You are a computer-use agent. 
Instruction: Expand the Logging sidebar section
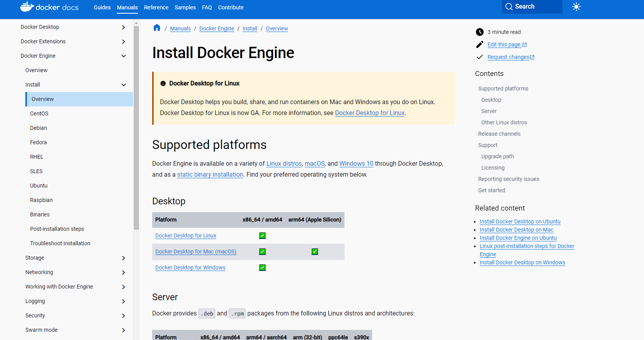pyautogui.click(x=124, y=301)
